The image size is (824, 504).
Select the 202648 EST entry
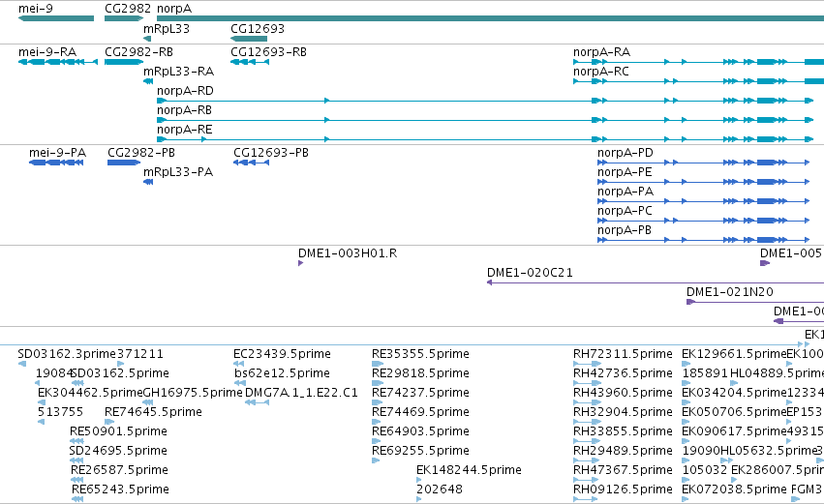pos(440,490)
